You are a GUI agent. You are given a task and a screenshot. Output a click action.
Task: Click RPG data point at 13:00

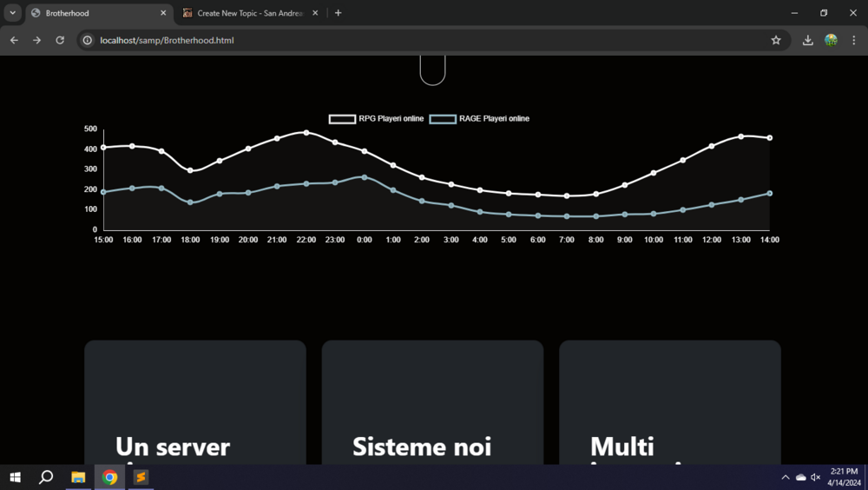(741, 136)
